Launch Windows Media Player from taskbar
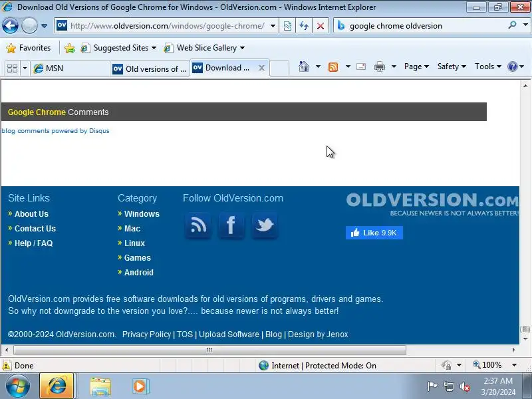532x399 pixels. point(140,386)
